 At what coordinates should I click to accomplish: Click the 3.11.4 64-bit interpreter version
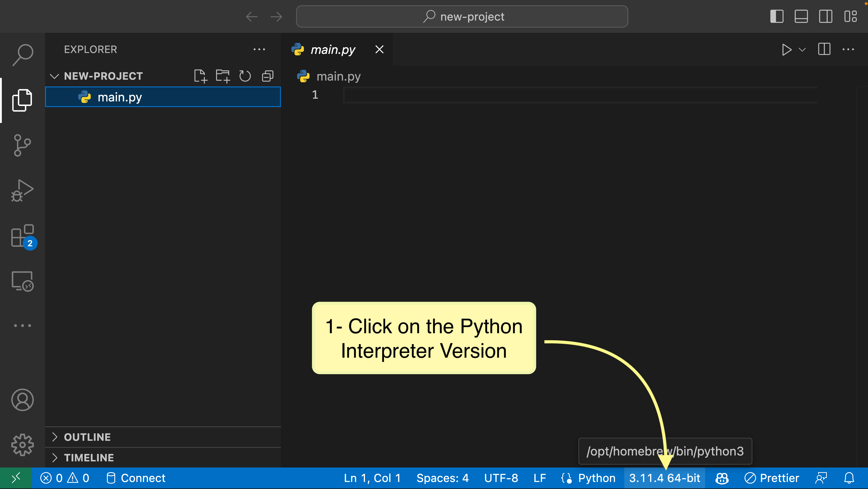665,478
